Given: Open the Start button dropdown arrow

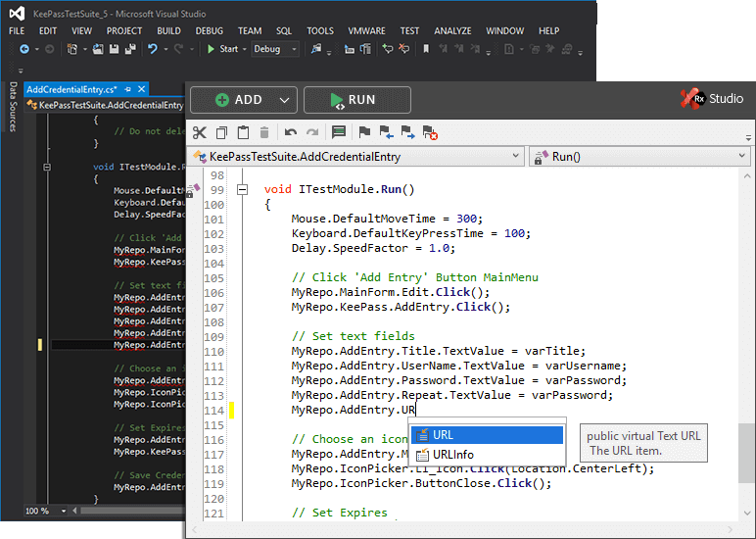Looking at the screenshot, I should tap(245, 49).
